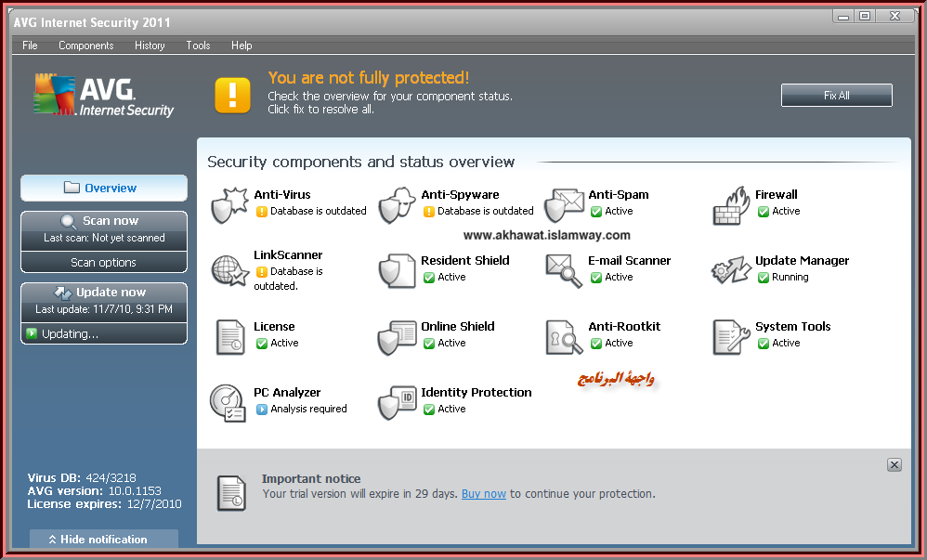Viewport: 927px width, 560px height.
Task: Click the arrows icon on Update now
Action: pyautogui.click(x=62, y=293)
